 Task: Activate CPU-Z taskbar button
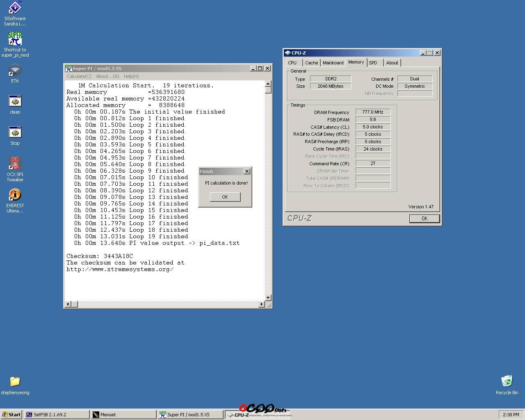click(x=257, y=415)
